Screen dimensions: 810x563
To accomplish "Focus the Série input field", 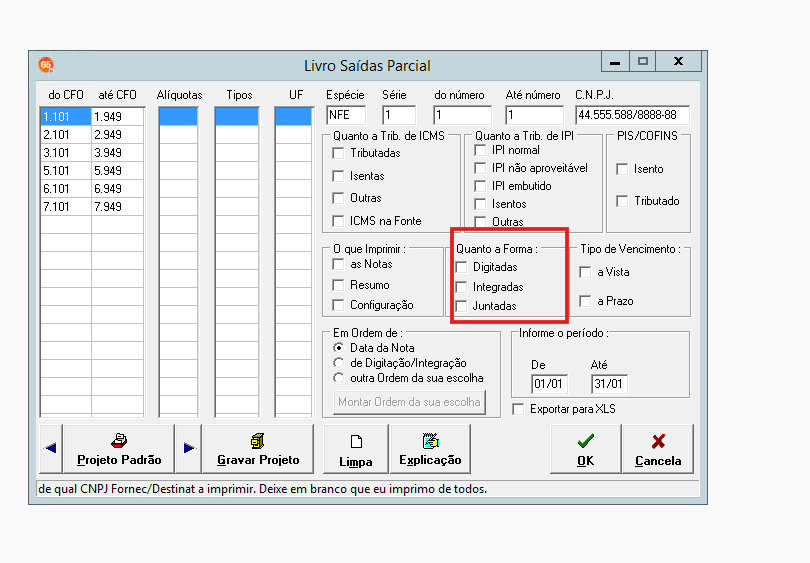I will (399, 115).
